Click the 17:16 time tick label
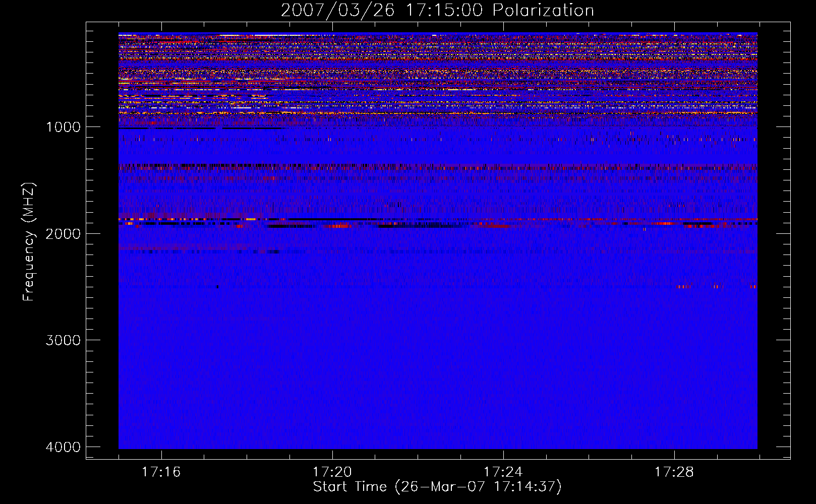Screen dimensions: 816x504 [161, 472]
